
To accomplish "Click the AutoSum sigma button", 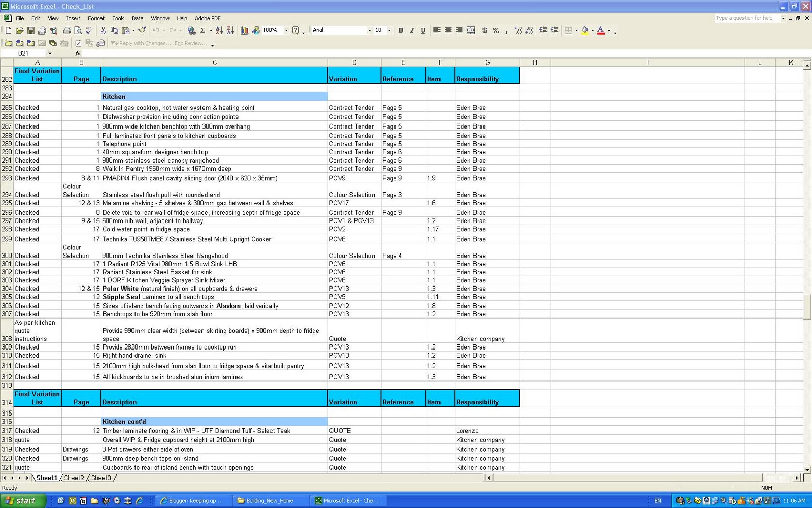I will point(203,30).
